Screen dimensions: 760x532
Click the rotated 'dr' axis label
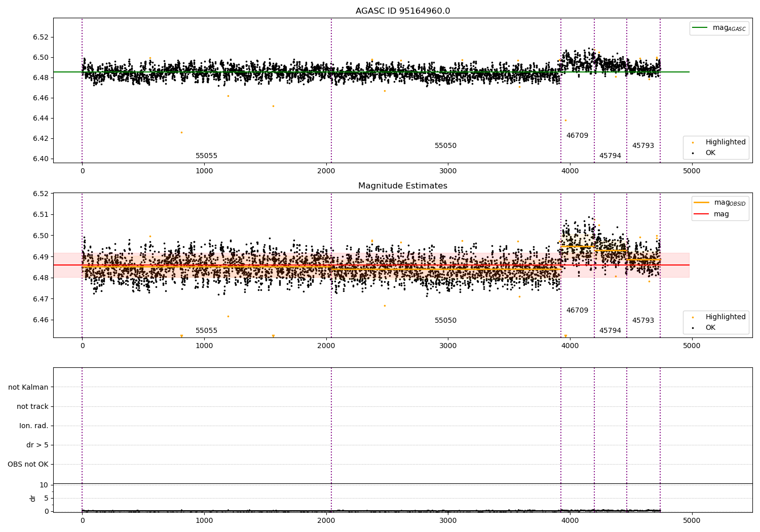(33, 498)
